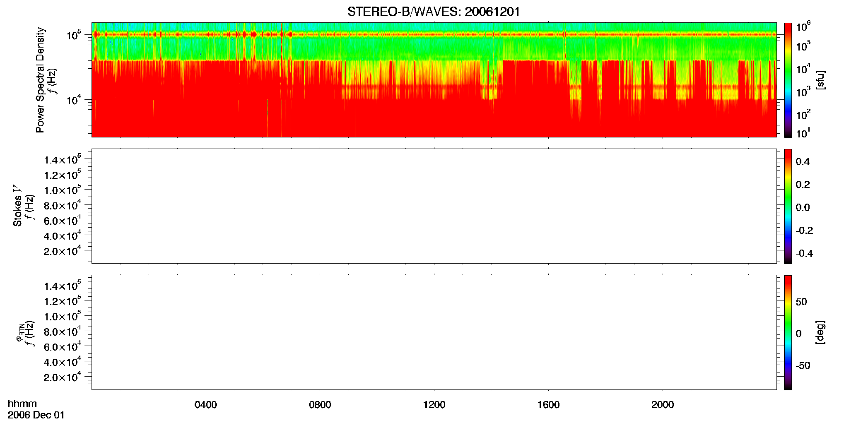Click the 2006 Dec 01 date label
The width and height of the screenshot is (868, 447).
36,415
